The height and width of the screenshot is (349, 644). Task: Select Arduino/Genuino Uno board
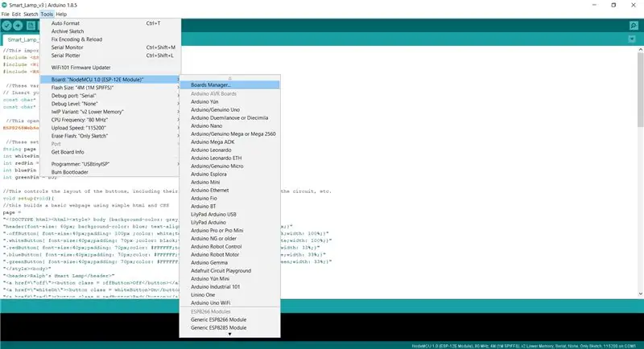click(x=230, y=110)
